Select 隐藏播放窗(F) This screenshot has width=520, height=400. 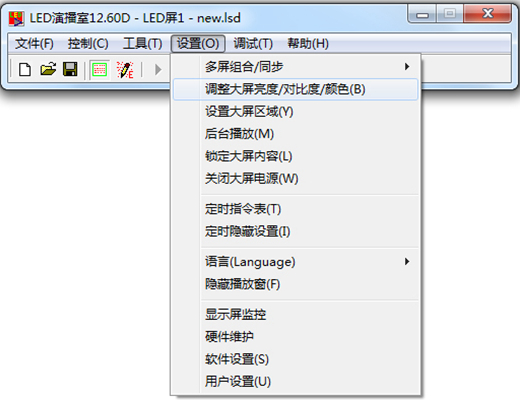[295, 284]
